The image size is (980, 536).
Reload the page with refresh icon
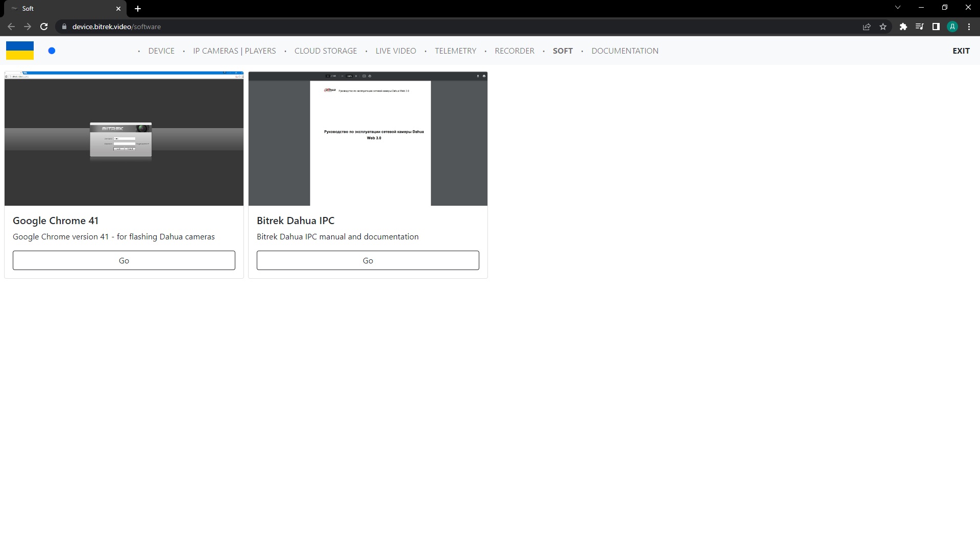(44, 27)
